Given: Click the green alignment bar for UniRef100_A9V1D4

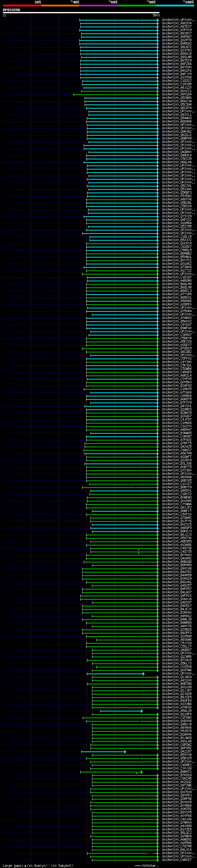Looking at the screenshot, I should pos(116,95).
